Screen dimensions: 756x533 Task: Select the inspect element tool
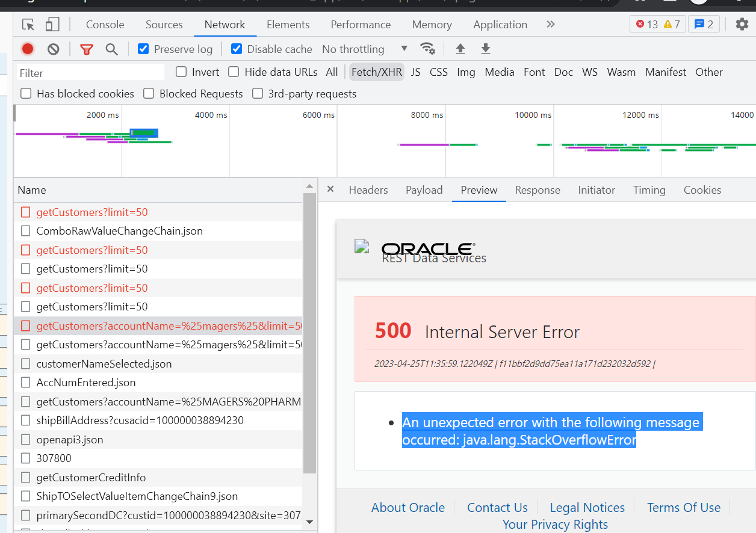(27, 23)
